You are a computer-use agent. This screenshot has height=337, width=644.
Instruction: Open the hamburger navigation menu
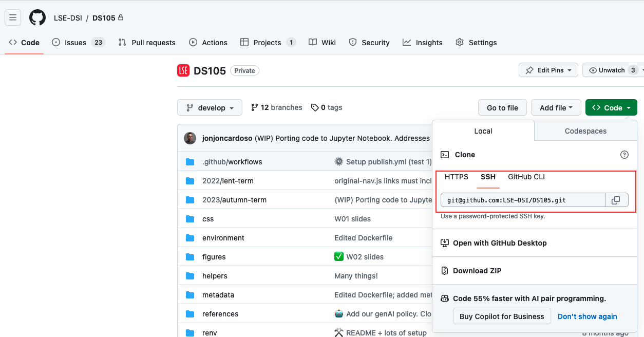(13, 17)
